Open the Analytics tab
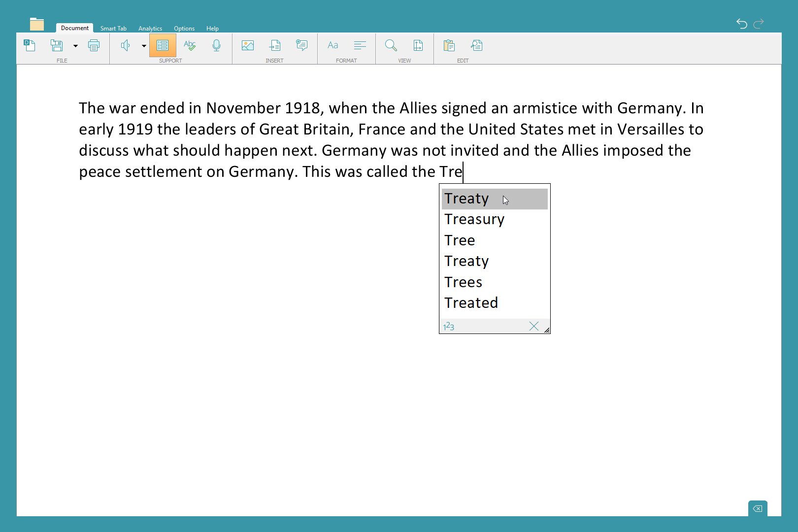This screenshot has width=798, height=532. (x=150, y=29)
